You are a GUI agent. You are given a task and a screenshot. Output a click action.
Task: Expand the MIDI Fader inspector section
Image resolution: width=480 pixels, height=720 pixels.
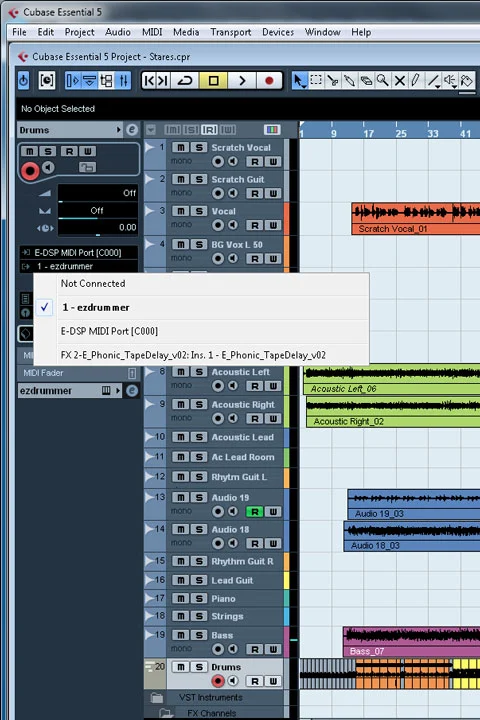(79, 373)
